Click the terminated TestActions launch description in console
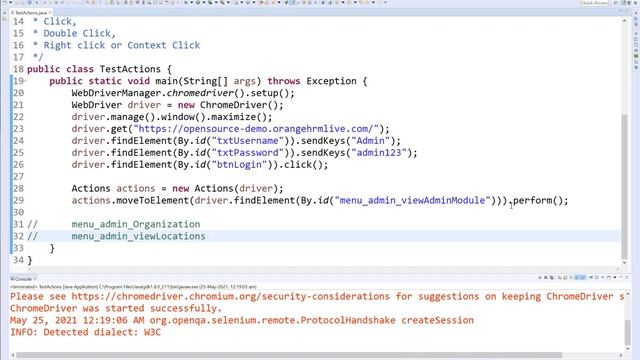This screenshot has height=360, width=640. click(133, 287)
